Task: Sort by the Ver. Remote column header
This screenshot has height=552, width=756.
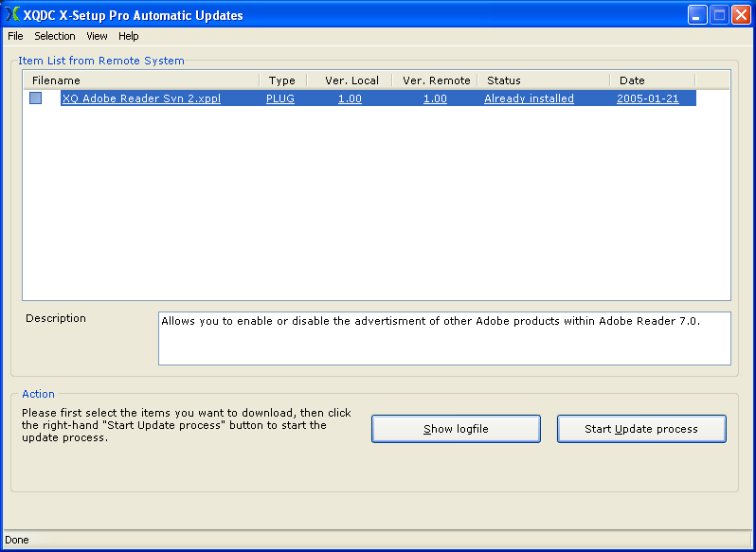Action: (435, 80)
